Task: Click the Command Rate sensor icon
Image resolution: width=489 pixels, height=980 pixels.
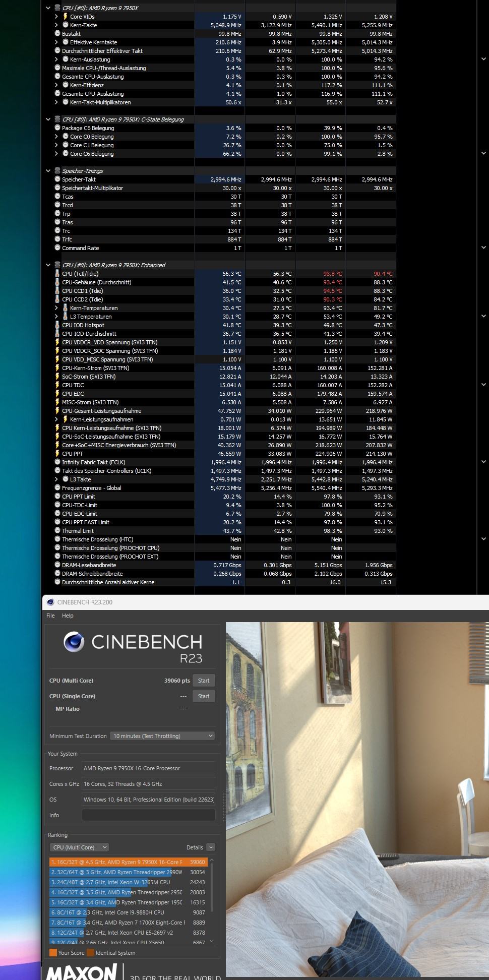Action: pos(57,248)
